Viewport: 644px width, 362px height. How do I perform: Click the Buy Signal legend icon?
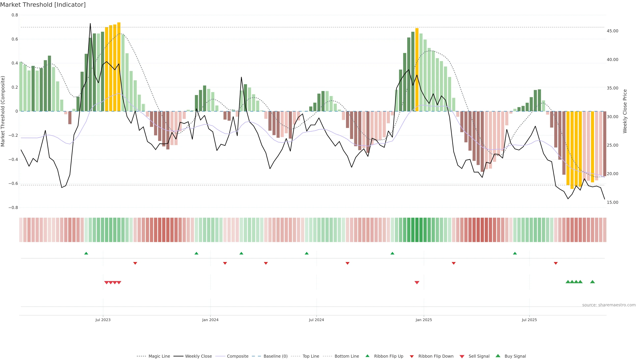coord(498,356)
